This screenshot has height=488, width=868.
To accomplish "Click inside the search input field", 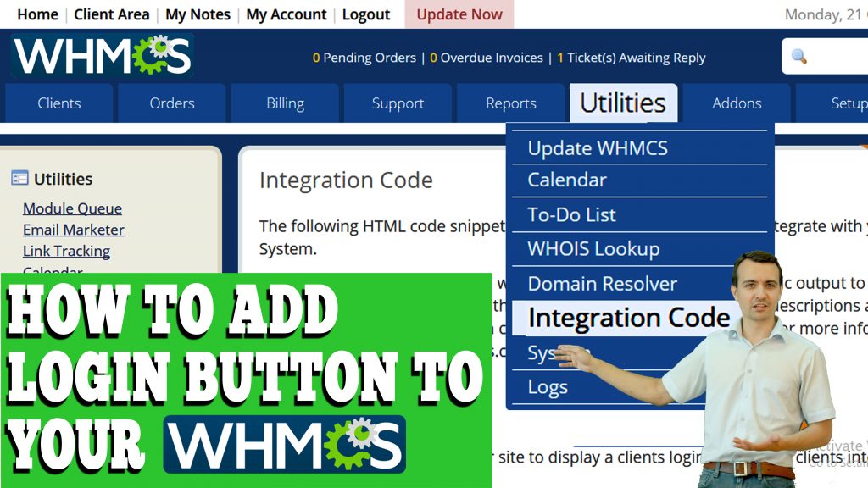I will 843,56.
